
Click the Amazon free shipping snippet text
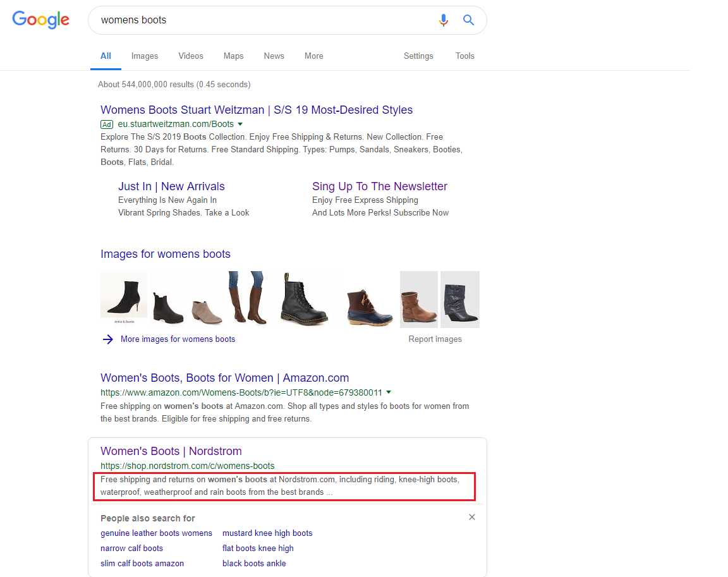[284, 412]
